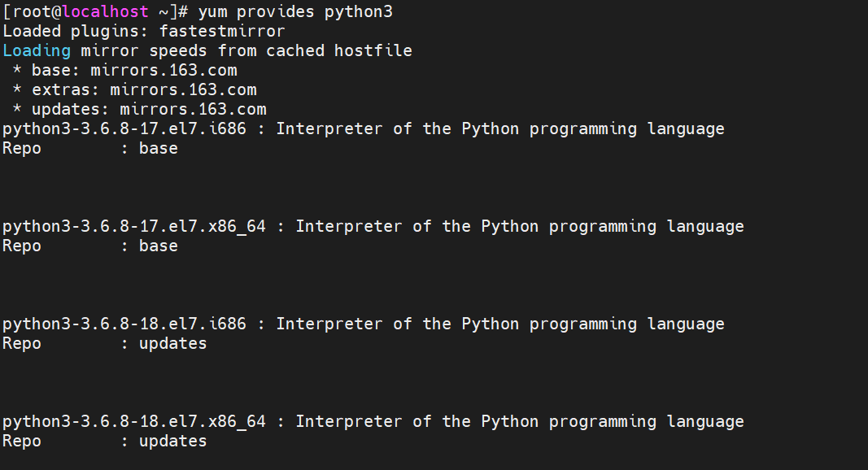This screenshot has width=868, height=470.
Task: Click "base" repo value under 17.el7.i686 package
Action: tap(158, 149)
